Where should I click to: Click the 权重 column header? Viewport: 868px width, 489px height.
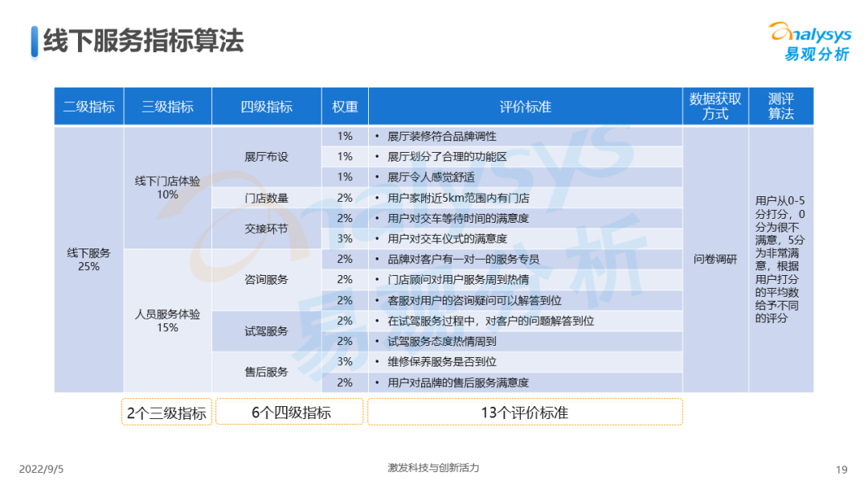[345, 107]
